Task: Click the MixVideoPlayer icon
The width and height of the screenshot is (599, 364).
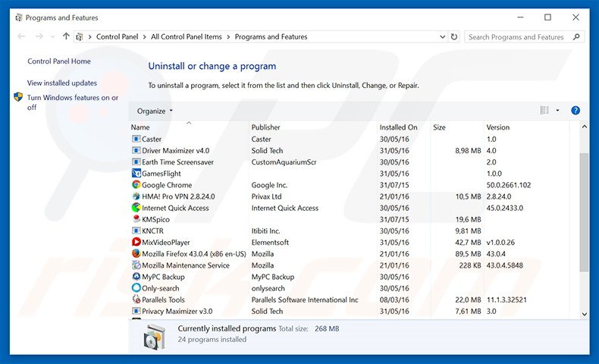Action: point(136,242)
